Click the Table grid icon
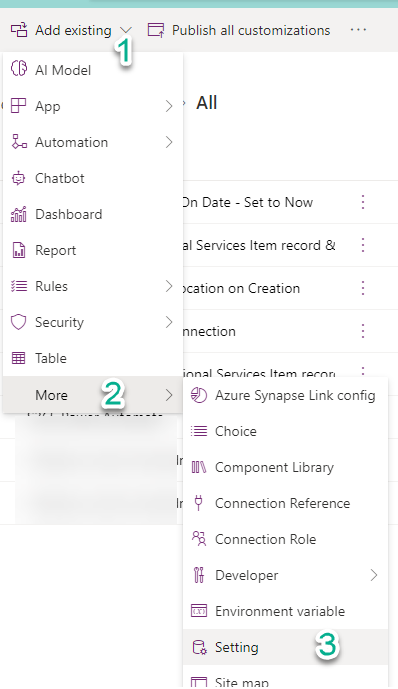This screenshot has width=398, height=689. pyautogui.click(x=18, y=358)
